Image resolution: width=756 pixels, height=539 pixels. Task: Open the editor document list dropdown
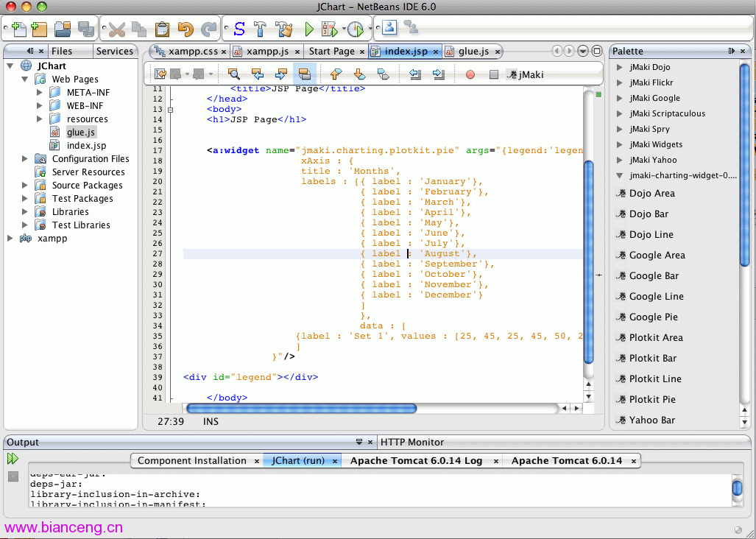[583, 51]
